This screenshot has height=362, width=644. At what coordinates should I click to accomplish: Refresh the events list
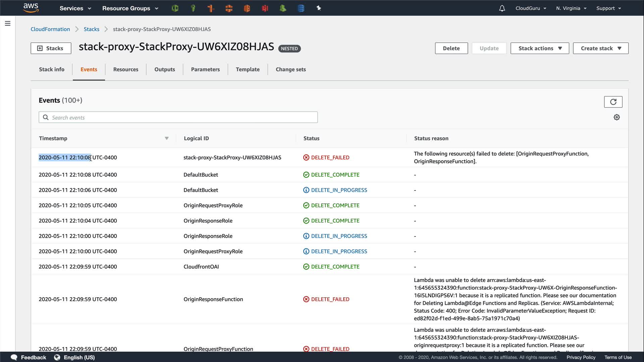pyautogui.click(x=613, y=102)
